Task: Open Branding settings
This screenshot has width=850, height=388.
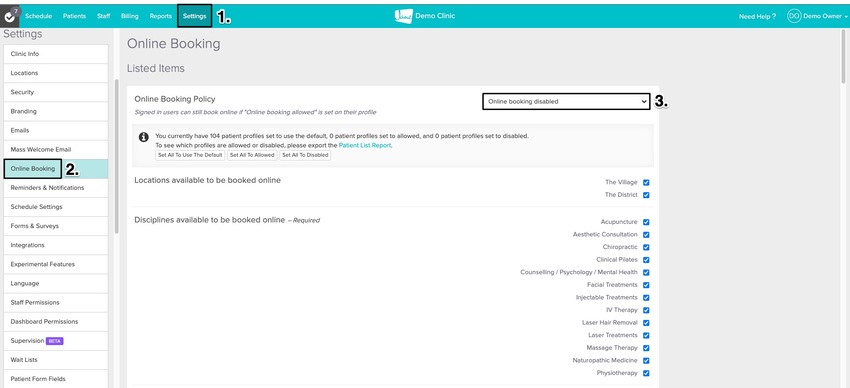Action: [56, 112]
